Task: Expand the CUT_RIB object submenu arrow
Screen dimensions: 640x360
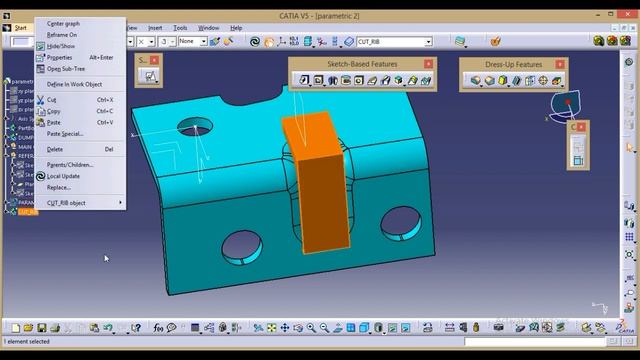Action: pos(120,202)
